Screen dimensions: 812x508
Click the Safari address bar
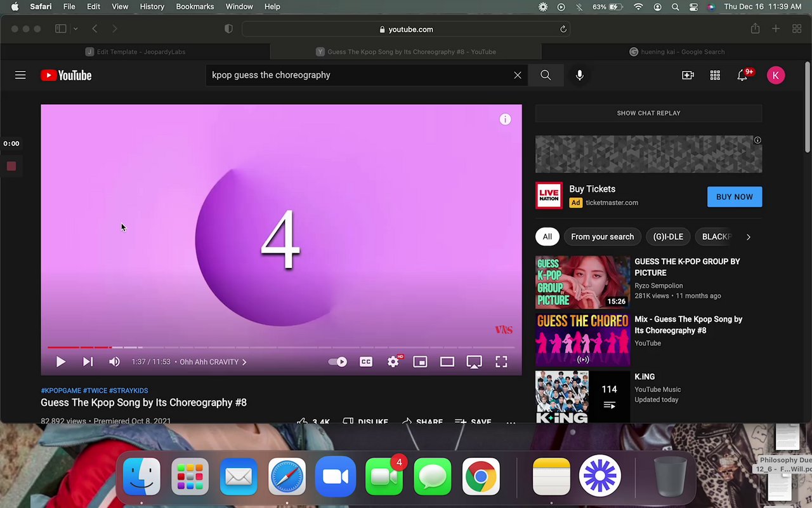(406, 29)
